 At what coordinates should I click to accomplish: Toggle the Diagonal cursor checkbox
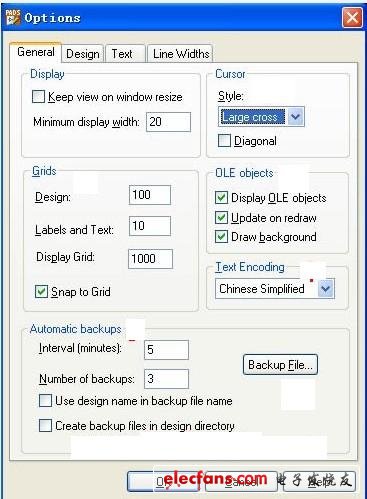[224, 140]
